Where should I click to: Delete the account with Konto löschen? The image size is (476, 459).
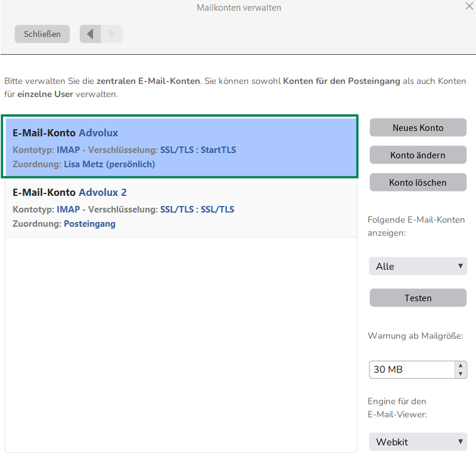click(x=418, y=182)
